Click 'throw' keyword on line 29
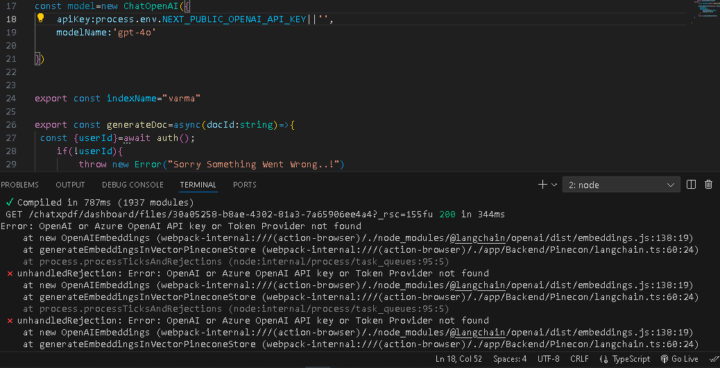720x368 pixels. (x=92, y=164)
